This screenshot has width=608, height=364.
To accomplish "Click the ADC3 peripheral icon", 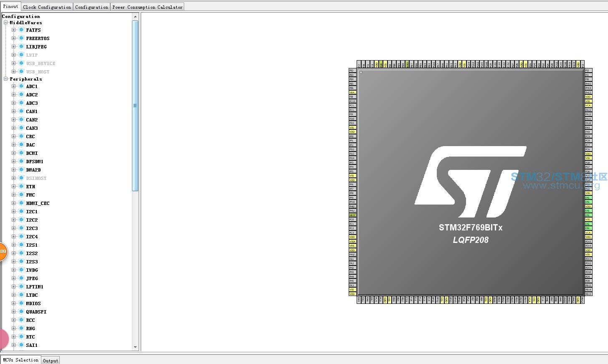I will (x=21, y=103).
